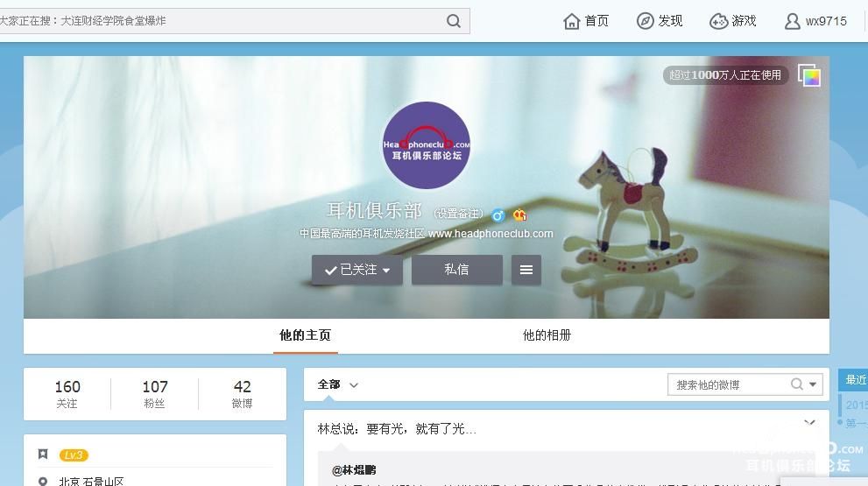The image size is (868, 486).
Task: Expand the post options chevron on 林总说 post
Action: click(x=809, y=423)
